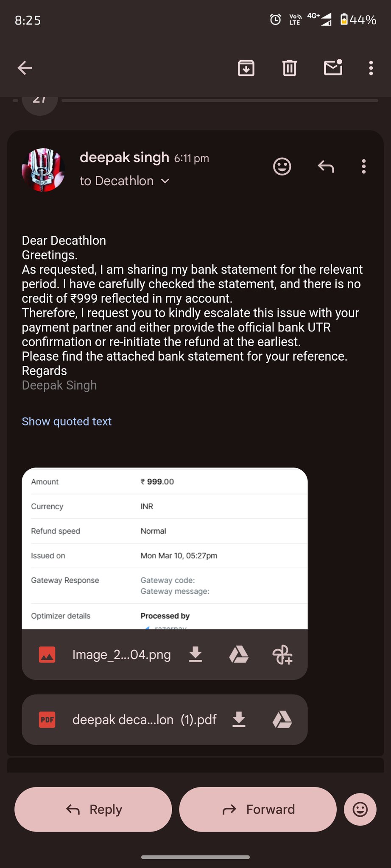The width and height of the screenshot is (391, 868).
Task: Show quoted text
Action: [x=67, y=421]
